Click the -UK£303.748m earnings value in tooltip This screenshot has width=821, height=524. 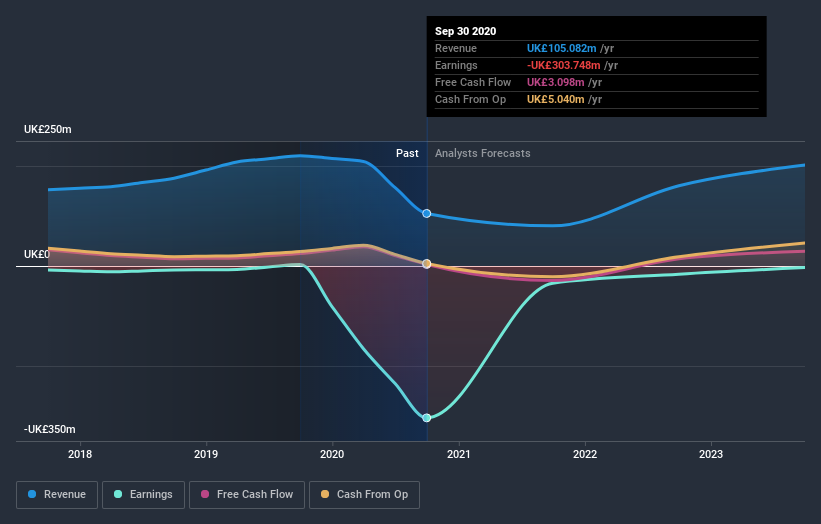[563, 65]
